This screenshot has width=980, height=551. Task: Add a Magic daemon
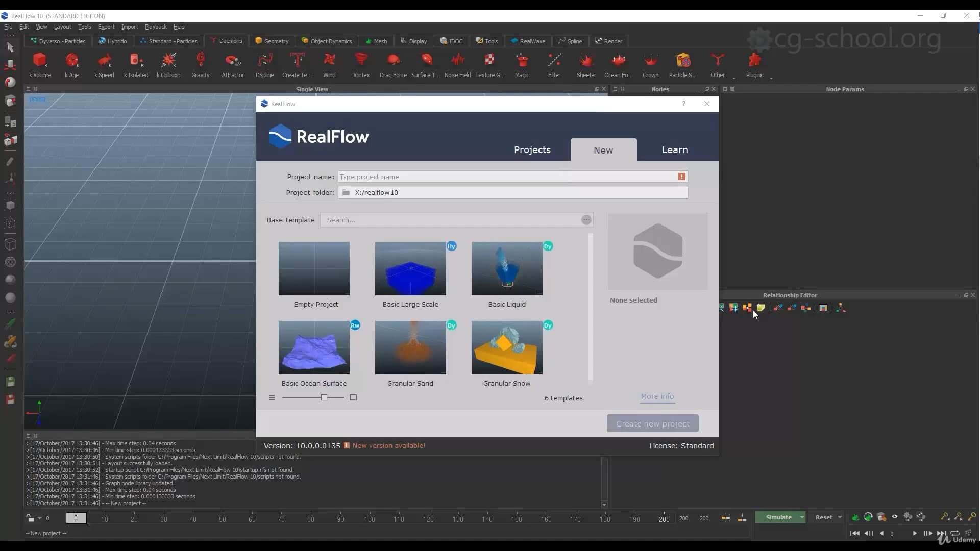522,65
